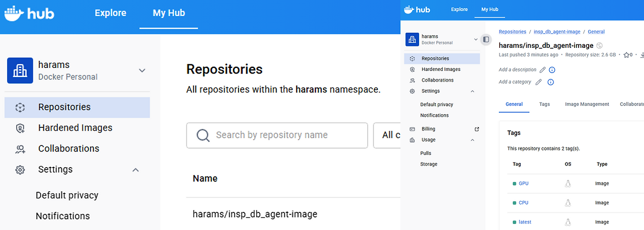Click harams/insp_db_agent-image title on detail page
Screen dimensions: 644x230
(x=546, y=45)
